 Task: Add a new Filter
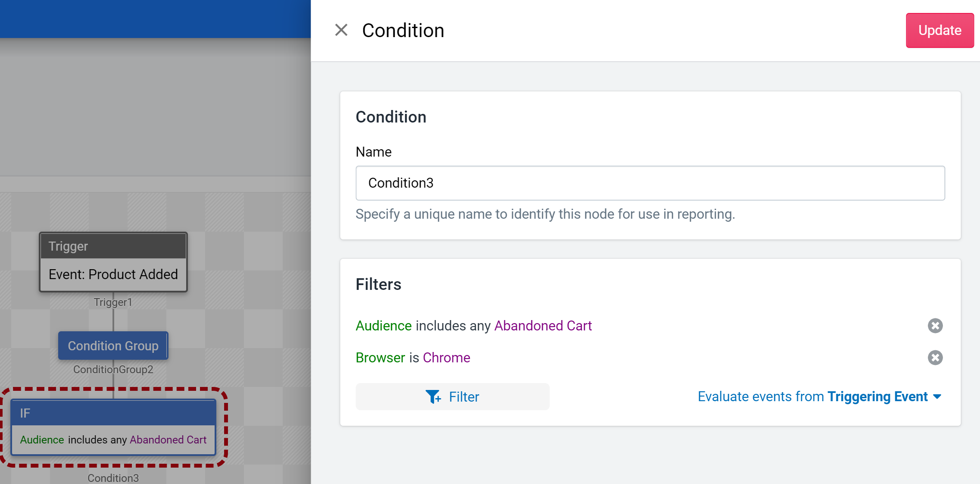[x=453, y=396]
